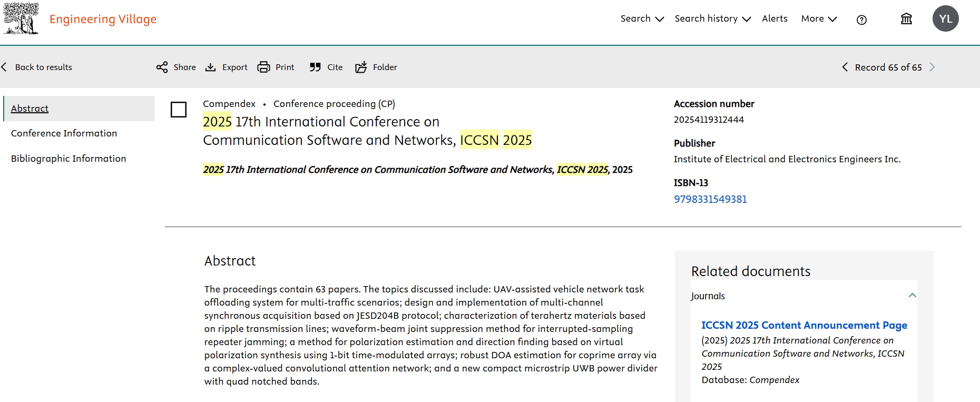Open the Search history dropdown
The image size is (980, 402).
pos(712,19)
